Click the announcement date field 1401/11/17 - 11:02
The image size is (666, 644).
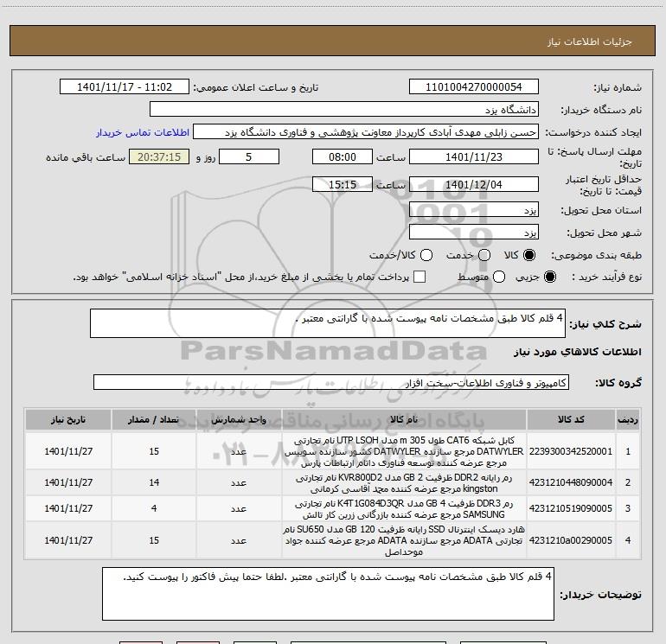pos(125,87)
